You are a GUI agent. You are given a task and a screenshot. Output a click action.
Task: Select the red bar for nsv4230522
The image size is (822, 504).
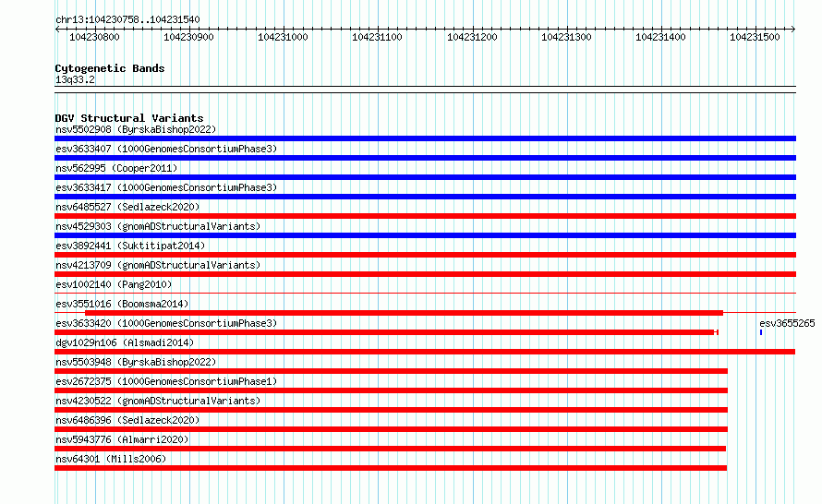point(391,410)
